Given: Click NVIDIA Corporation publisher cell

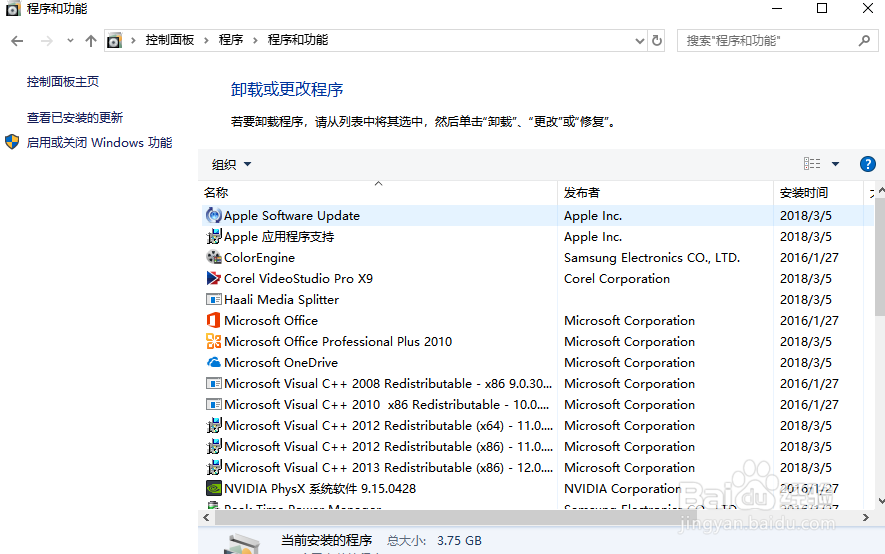Looking at the screenshot, I should (623, 488).
